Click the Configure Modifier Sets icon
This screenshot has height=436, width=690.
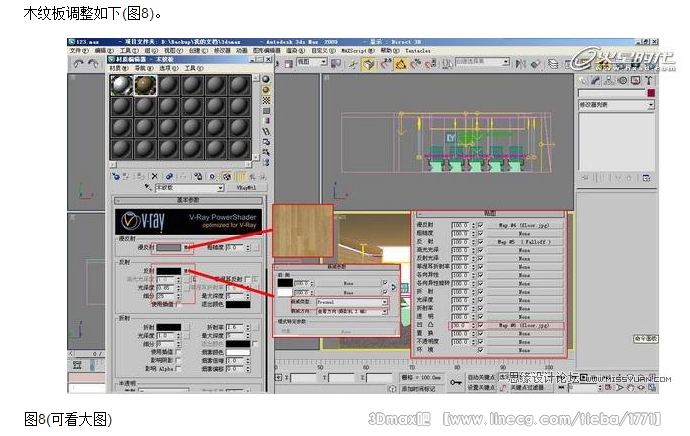pos(646,178)
